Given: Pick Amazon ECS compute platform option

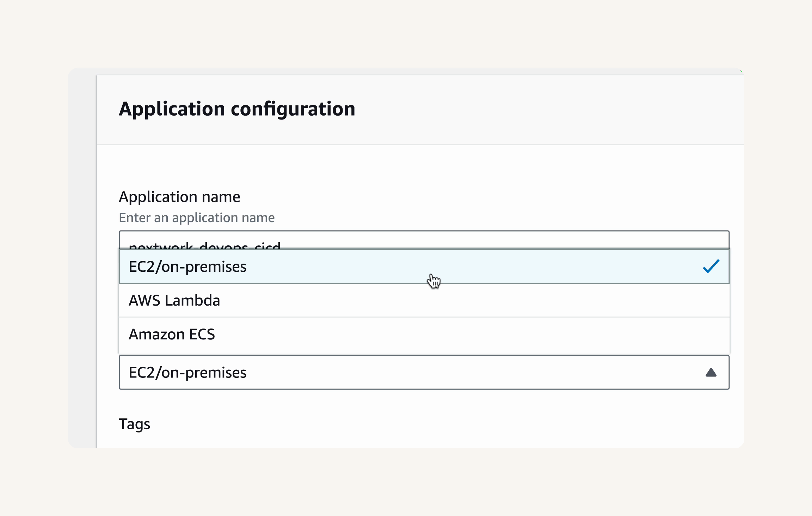Looking at the screenshot, I should tap(424, 334).
